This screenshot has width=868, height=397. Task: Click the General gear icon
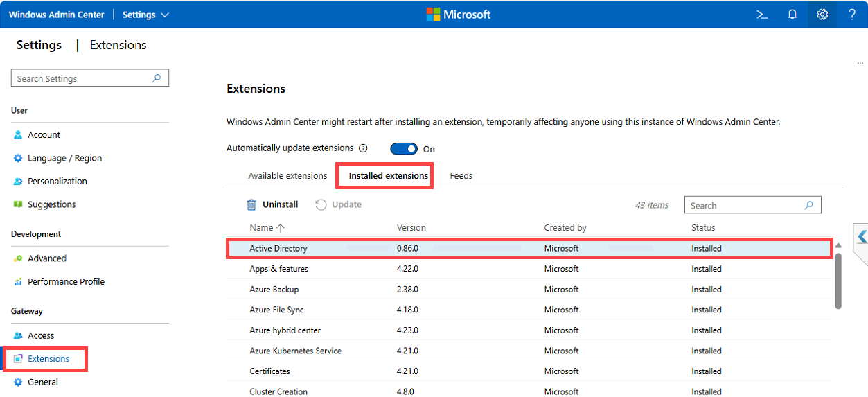coord(18,382)
